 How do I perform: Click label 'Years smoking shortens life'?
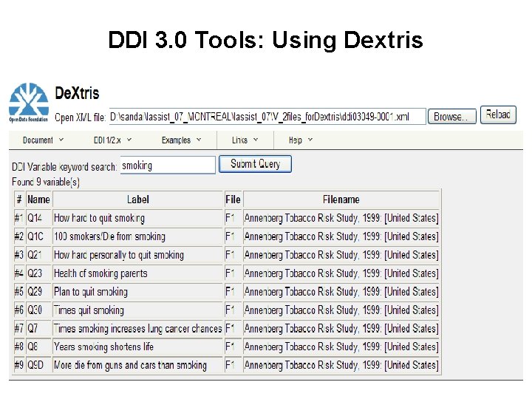pyautogui.click(x=103, y=347)
